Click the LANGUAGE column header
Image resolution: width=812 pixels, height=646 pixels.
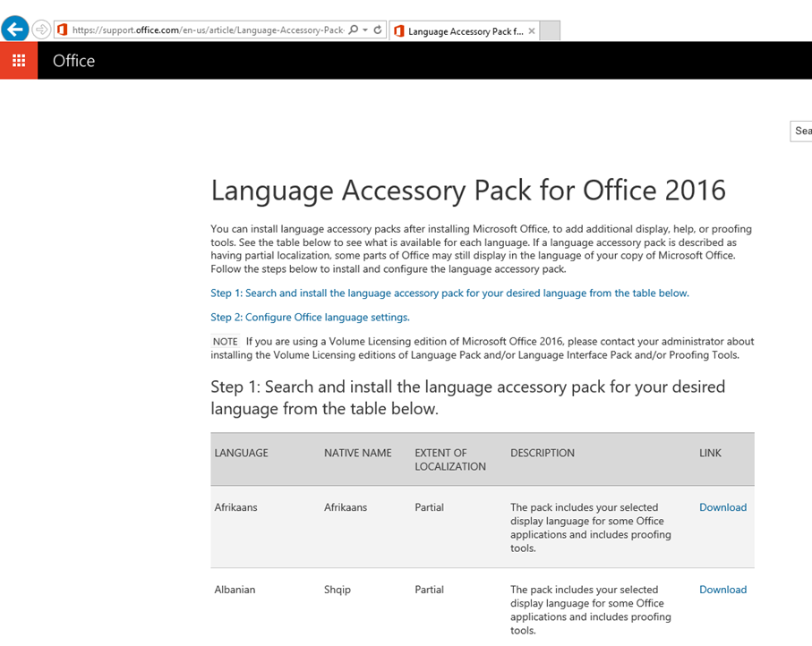tap(242, 453)
